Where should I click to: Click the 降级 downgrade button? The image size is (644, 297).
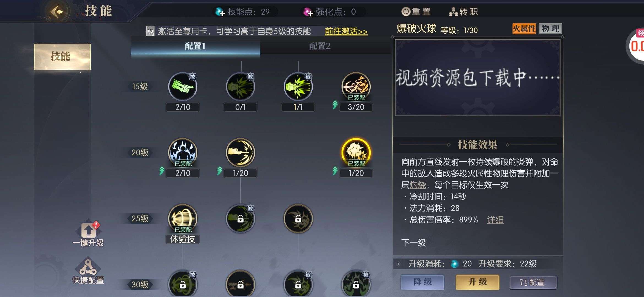422,282
